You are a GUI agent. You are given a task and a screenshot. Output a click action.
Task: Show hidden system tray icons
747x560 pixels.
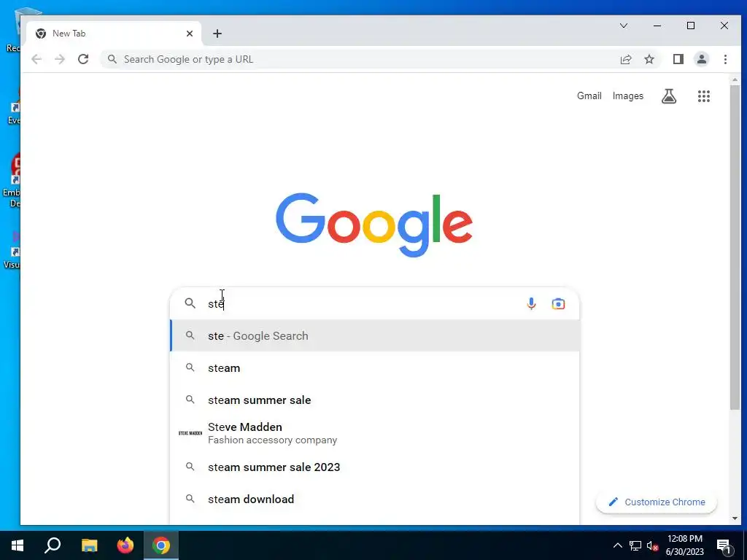click(617, 545)
